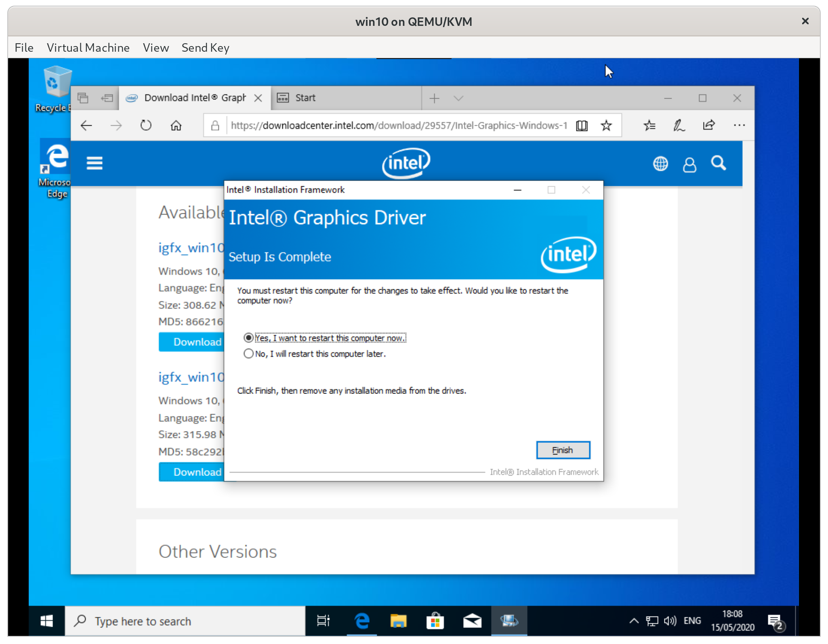Click the second igfx_win10 file link

pyautogui.click(x=191, y=377)
